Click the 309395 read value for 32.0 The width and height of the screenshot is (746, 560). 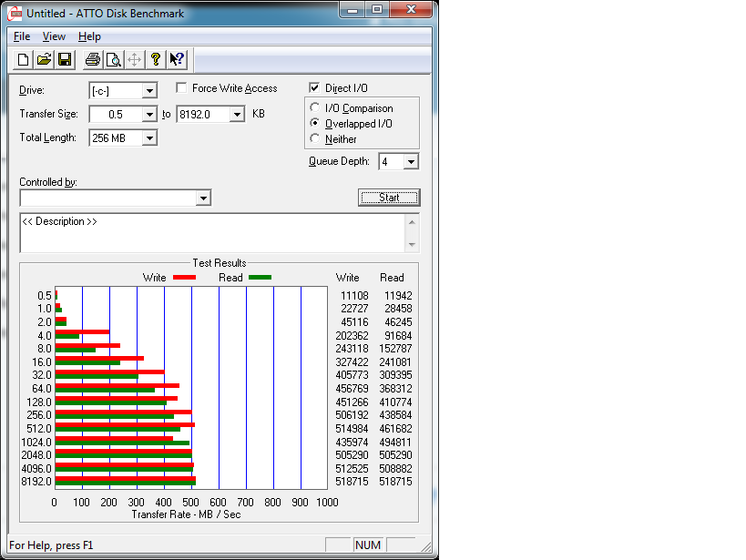395,375
